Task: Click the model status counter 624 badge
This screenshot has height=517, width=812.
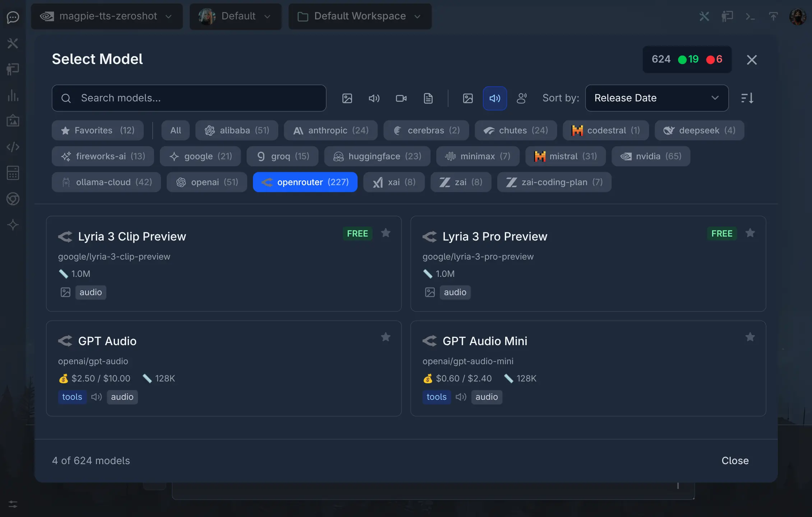Action: (x=687, y=59)
